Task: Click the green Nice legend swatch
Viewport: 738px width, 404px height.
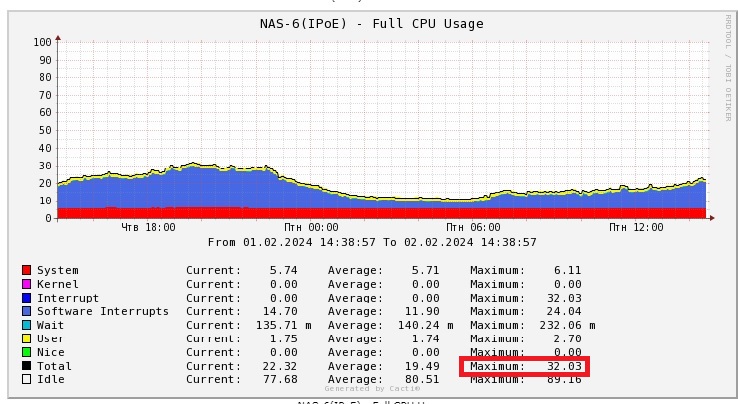Action: tap(27, 352)
